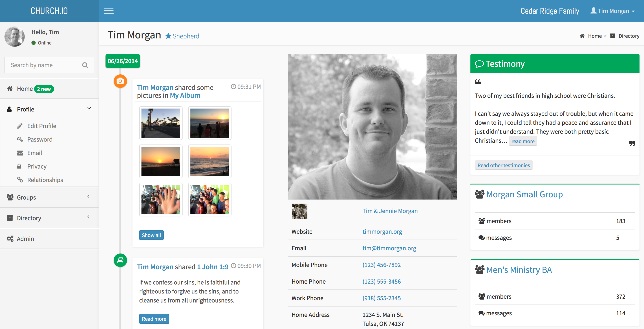Click the green book verse icon
The height and width of the screenshot is (329, 644).
[120, 260]
